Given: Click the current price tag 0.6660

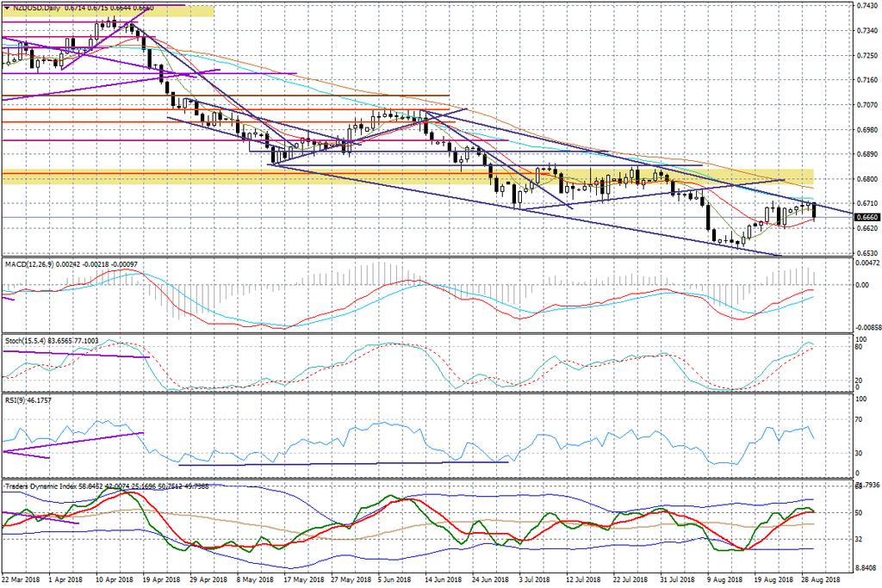Looking at the screenshot, I should point(866,217).
